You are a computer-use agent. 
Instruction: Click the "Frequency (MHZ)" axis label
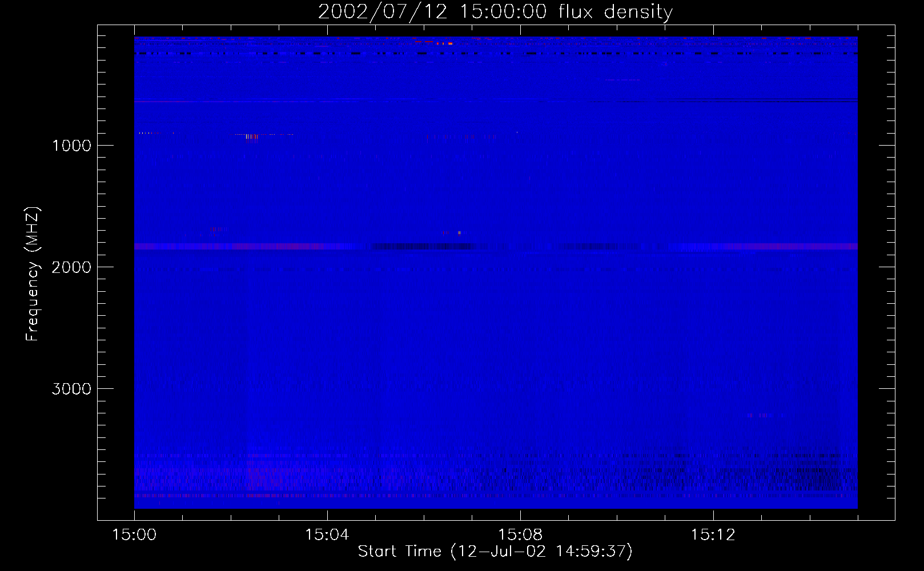[x=33, y=274]
